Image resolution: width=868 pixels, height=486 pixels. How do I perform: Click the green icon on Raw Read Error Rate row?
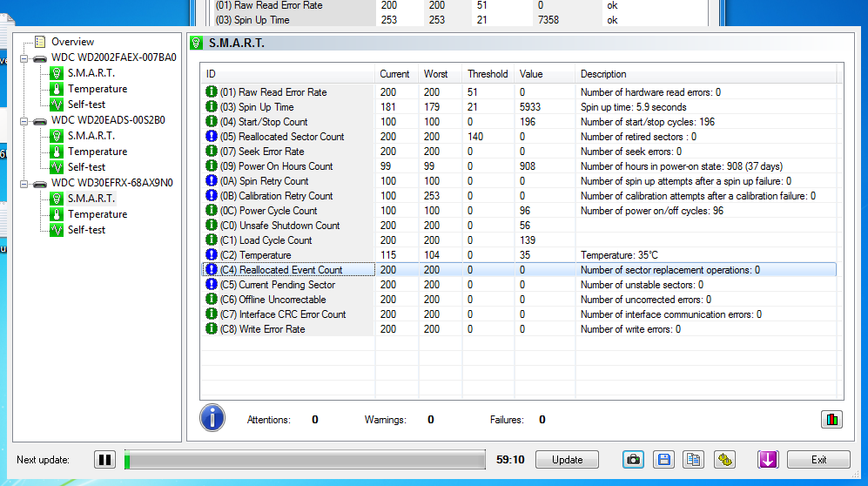pyautogui.click(x=211, y=91)
